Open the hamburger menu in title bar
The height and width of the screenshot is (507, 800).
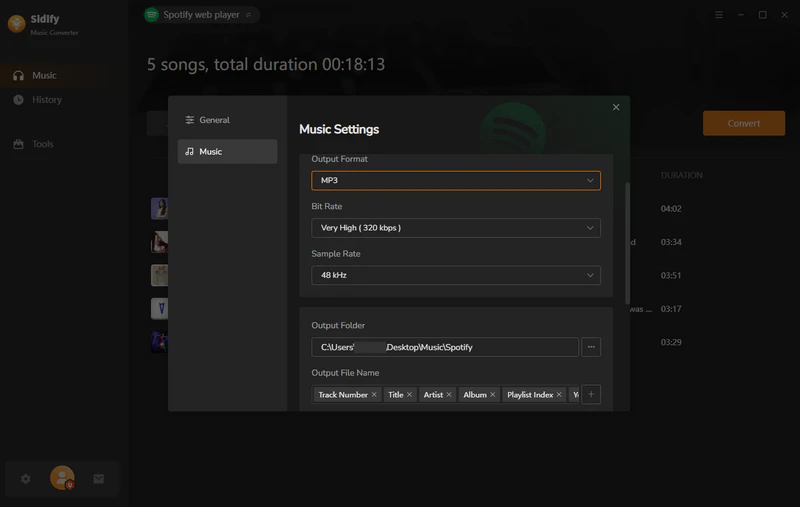click(720, 15)
